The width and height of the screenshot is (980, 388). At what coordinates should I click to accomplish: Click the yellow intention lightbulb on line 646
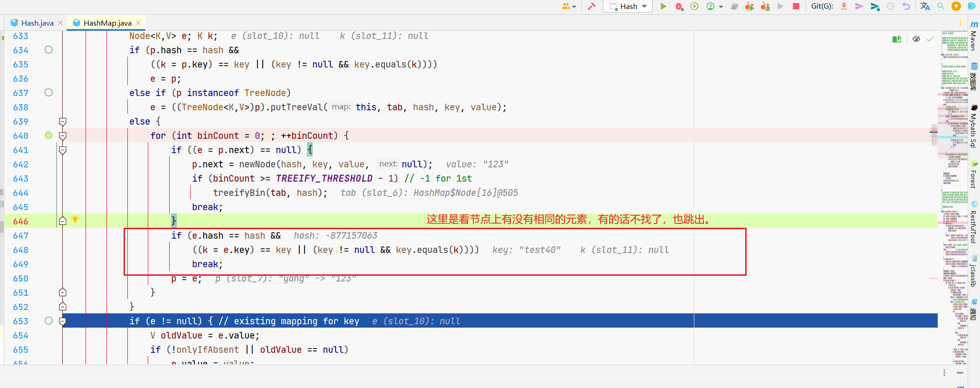coord(75,219)
